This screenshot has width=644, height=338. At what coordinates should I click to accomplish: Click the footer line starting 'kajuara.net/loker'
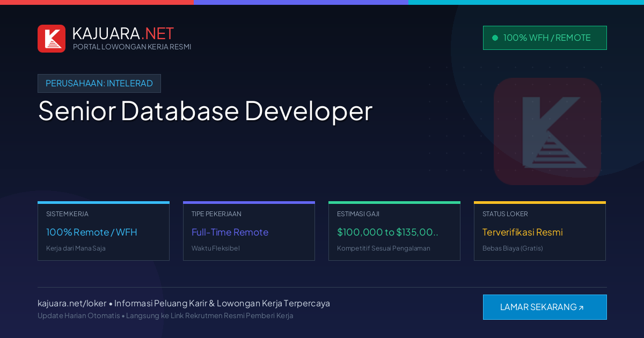click(x=184, y=303)
